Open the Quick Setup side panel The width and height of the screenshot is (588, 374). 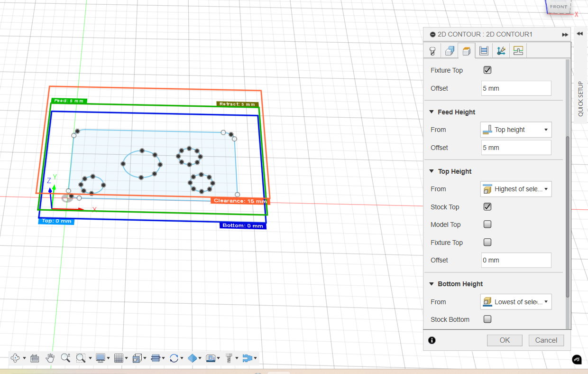pyautogui.click(x=581, y=99)
